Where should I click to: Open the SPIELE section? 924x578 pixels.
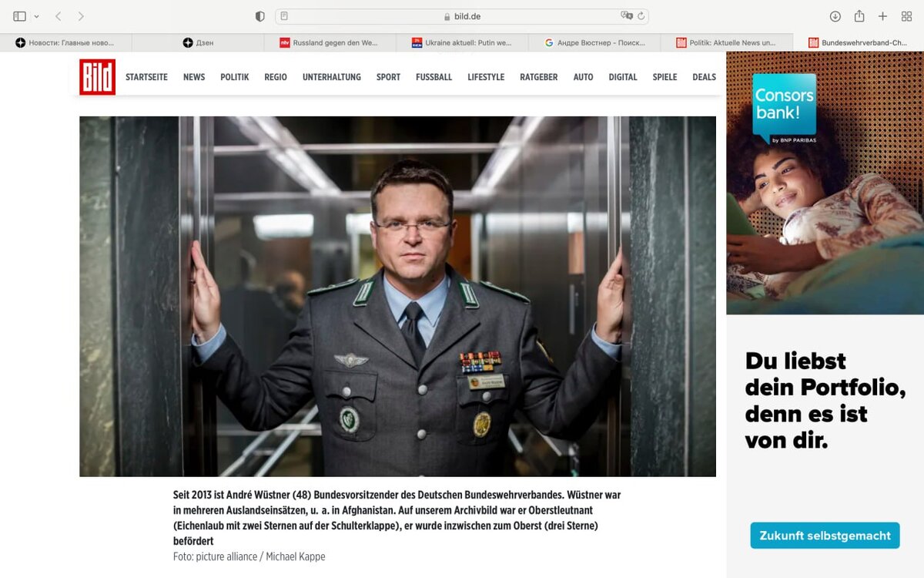coord(665,77)
